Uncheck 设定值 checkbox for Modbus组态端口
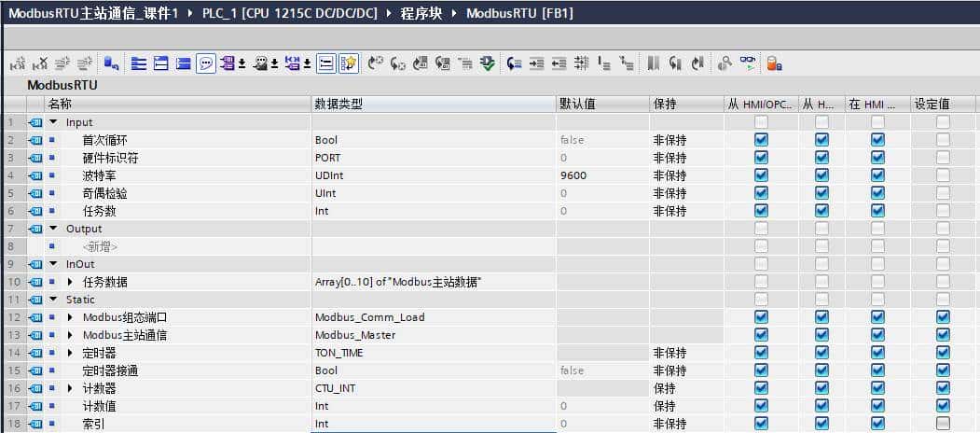The height and width of the screenshot is (433, 980). click(x=943, y=317)
